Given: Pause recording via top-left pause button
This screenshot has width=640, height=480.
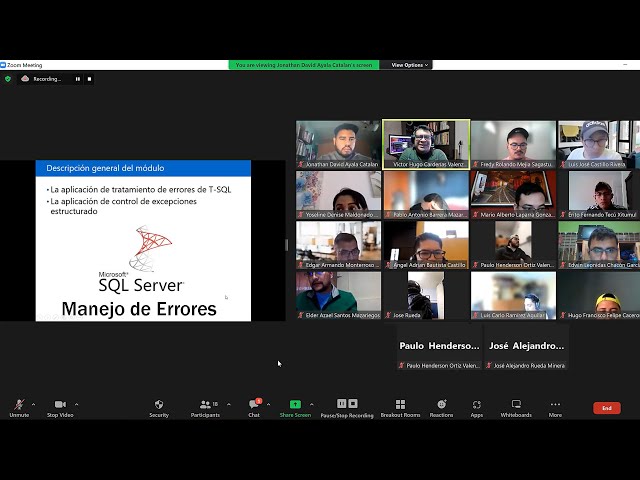Looking at the screenshot, I should 78,79.
